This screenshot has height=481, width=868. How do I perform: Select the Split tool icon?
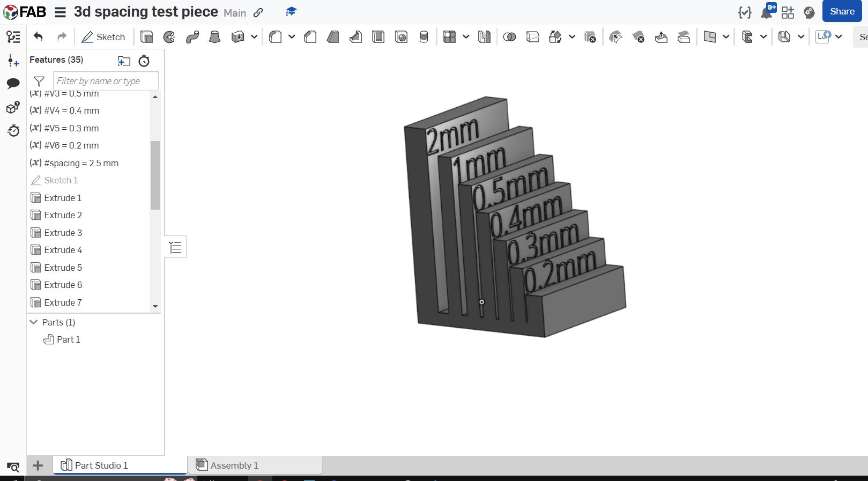pos(532,37)
